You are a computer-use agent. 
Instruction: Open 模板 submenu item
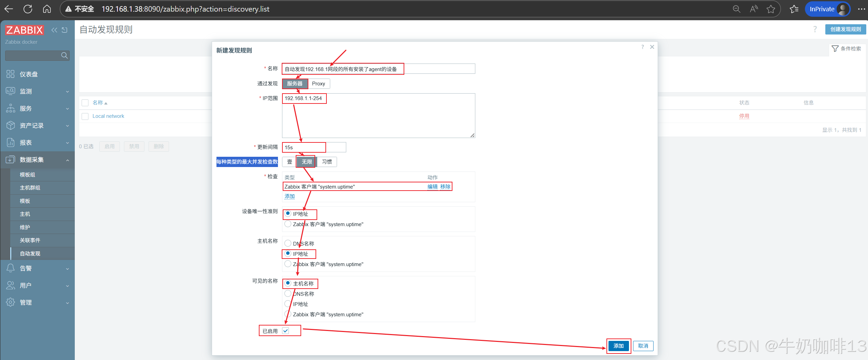(x=42, y=201)
